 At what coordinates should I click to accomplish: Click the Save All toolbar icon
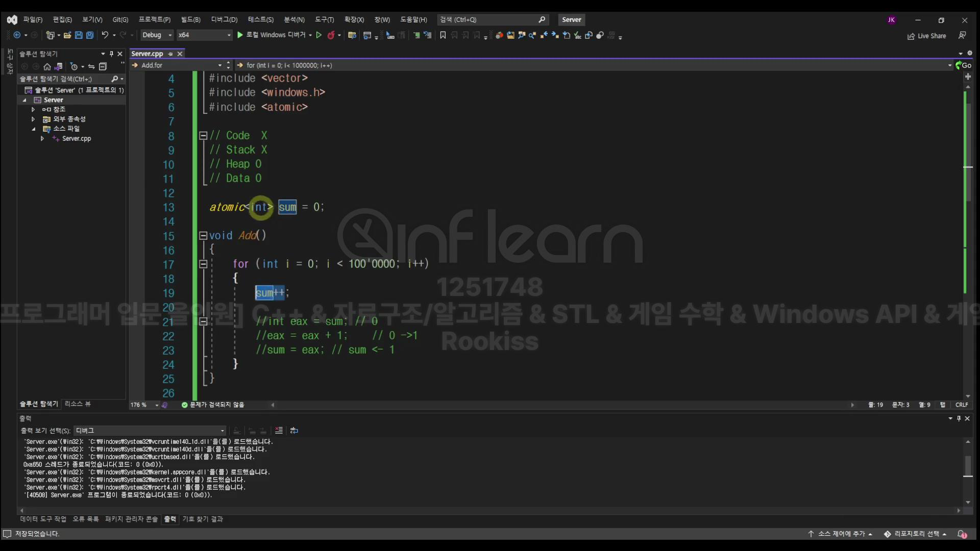click(90, 35)
